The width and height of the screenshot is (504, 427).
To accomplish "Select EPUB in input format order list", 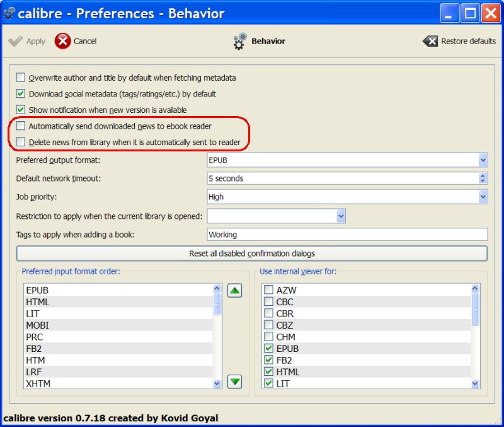I will [x=118, y=290].
